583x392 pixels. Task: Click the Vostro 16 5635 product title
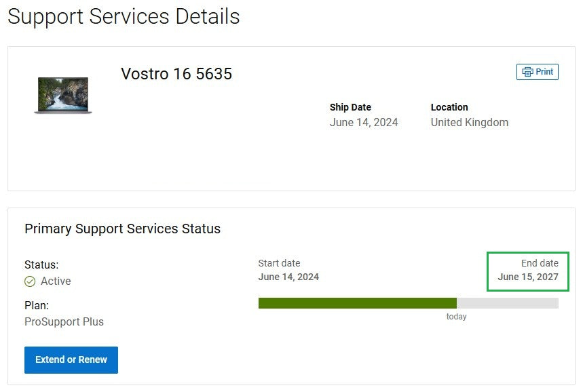(176, 73)
